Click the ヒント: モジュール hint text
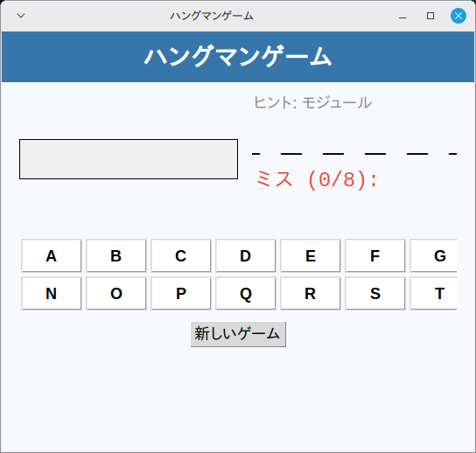 pyautogui.click(x=312, y=102)
